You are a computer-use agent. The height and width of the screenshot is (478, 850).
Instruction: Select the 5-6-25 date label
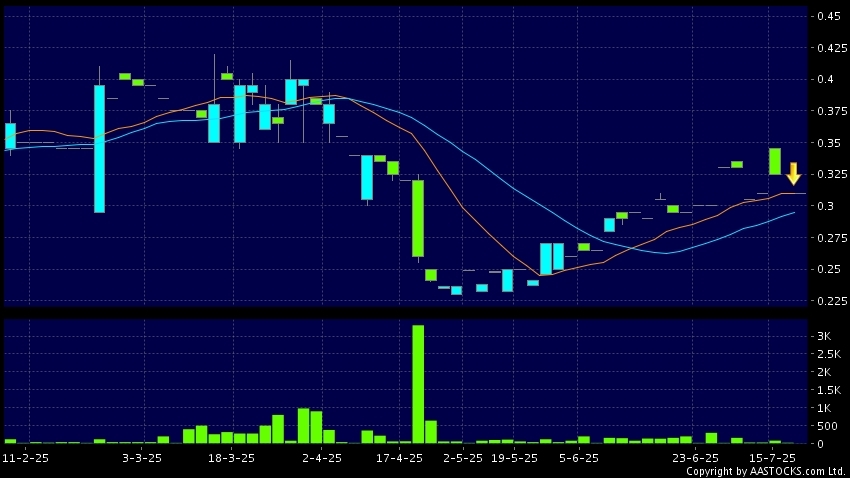point(578,458)
